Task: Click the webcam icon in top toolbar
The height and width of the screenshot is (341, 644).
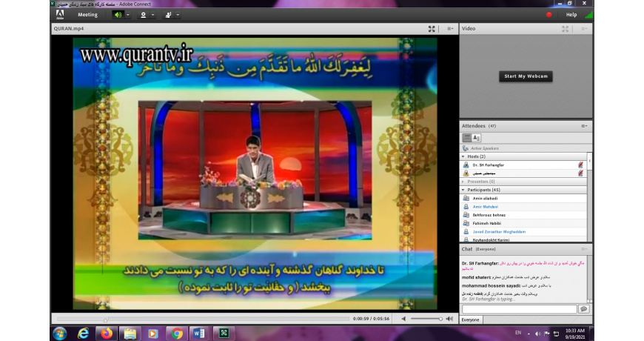Action: [144, 15]
